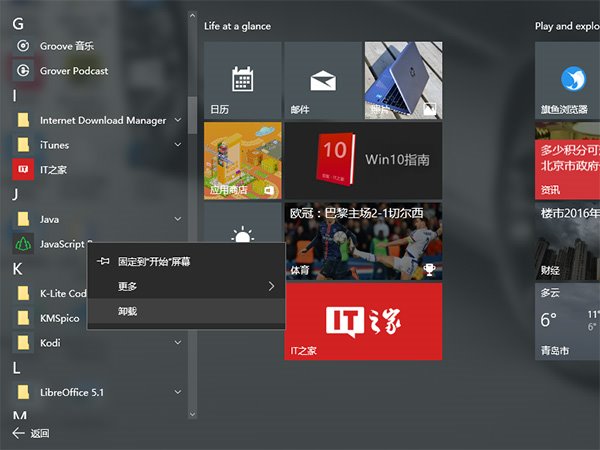Screen dimensions: 600x450
Task: Open the weather tile with the sun icon
Action: tap(243, 223)
